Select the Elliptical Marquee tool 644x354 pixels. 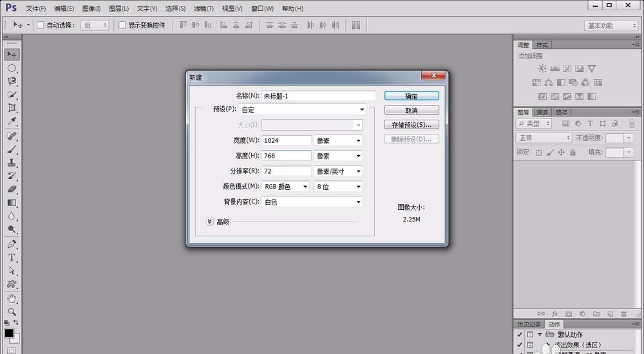point(12,68)
